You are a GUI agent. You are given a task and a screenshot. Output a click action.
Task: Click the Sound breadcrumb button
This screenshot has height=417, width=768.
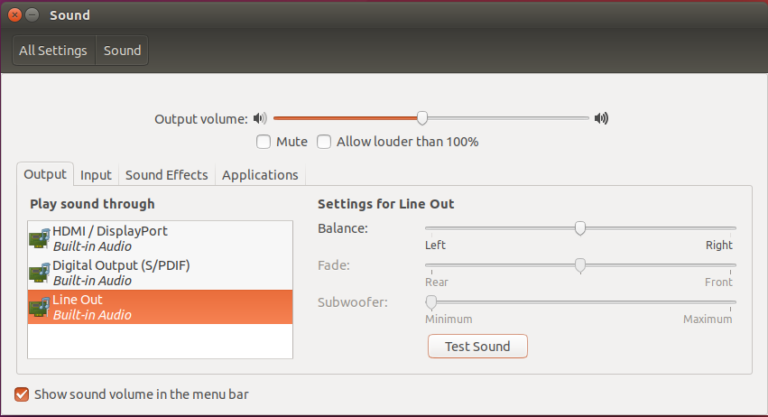[122, 50]
